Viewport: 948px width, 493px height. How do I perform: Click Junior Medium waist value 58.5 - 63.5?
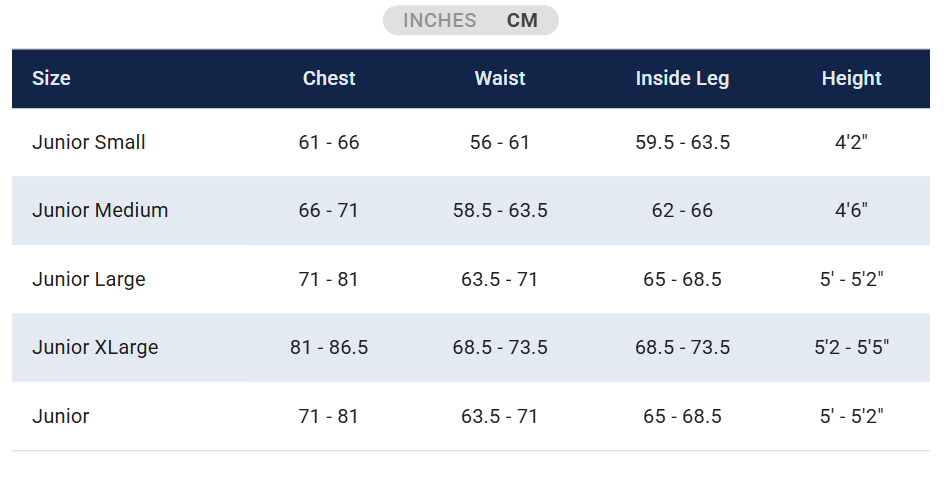pos(500,210)
